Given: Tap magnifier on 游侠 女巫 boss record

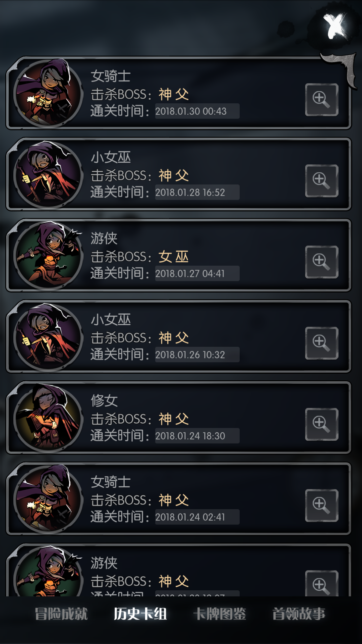Looking at the screenshot, I should [x=321, y=262].
